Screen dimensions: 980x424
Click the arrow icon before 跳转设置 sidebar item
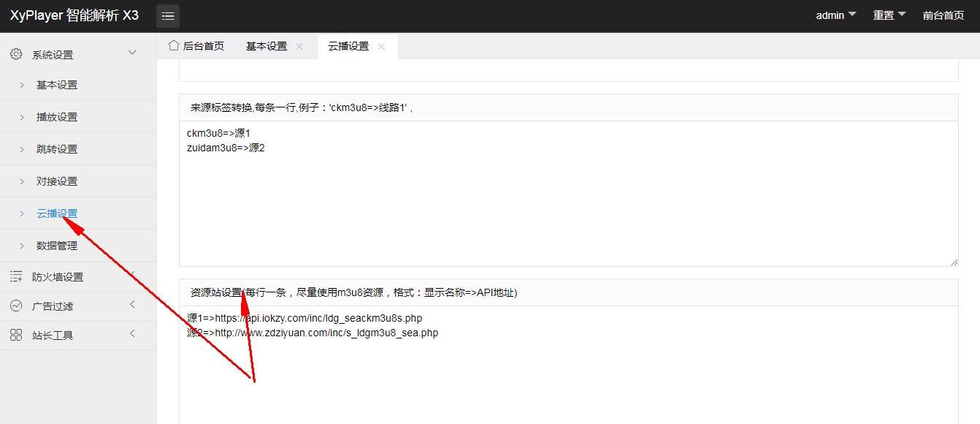click(22, 149)
